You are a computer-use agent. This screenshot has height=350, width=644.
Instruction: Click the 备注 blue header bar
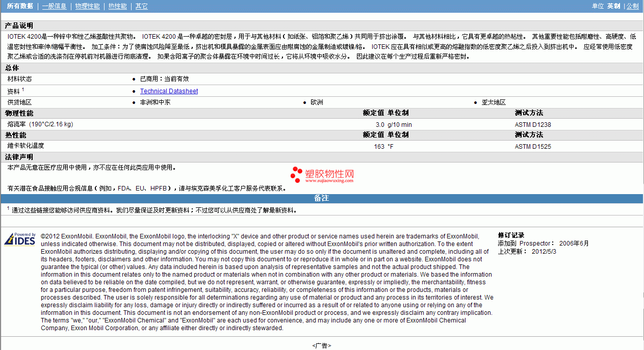coord(322,198)
